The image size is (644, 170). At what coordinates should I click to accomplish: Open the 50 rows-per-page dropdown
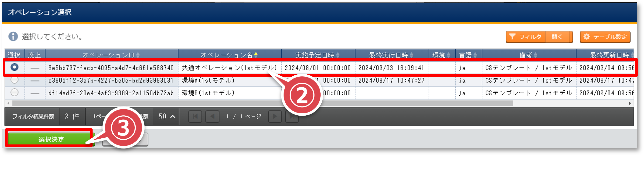(167, 116)
